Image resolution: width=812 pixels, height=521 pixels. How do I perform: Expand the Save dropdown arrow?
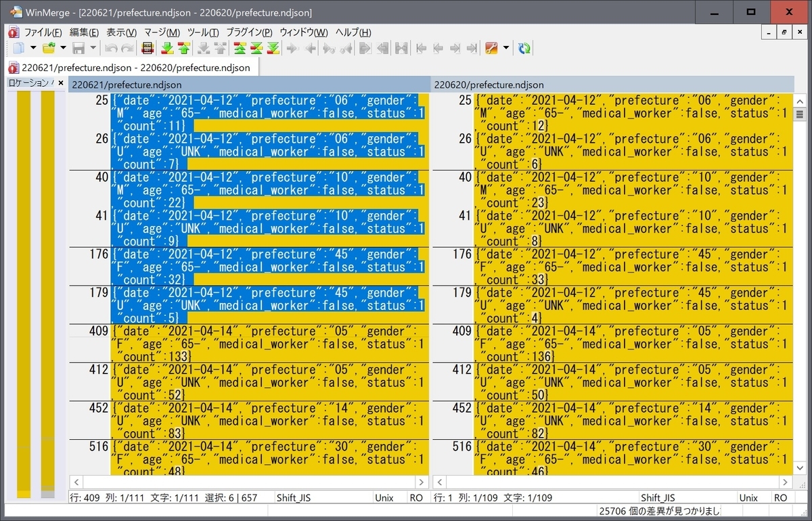pyautogui.click(x=93, y=48)
